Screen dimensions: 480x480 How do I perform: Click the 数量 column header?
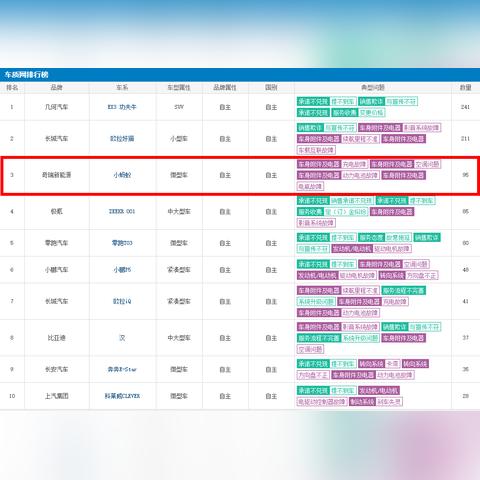[x=465, y=87]
